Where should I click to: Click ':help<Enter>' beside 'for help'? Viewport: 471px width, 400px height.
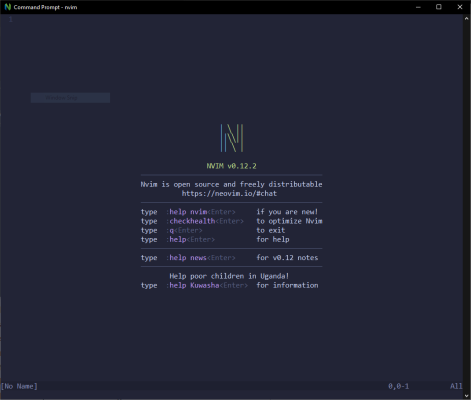190,240
